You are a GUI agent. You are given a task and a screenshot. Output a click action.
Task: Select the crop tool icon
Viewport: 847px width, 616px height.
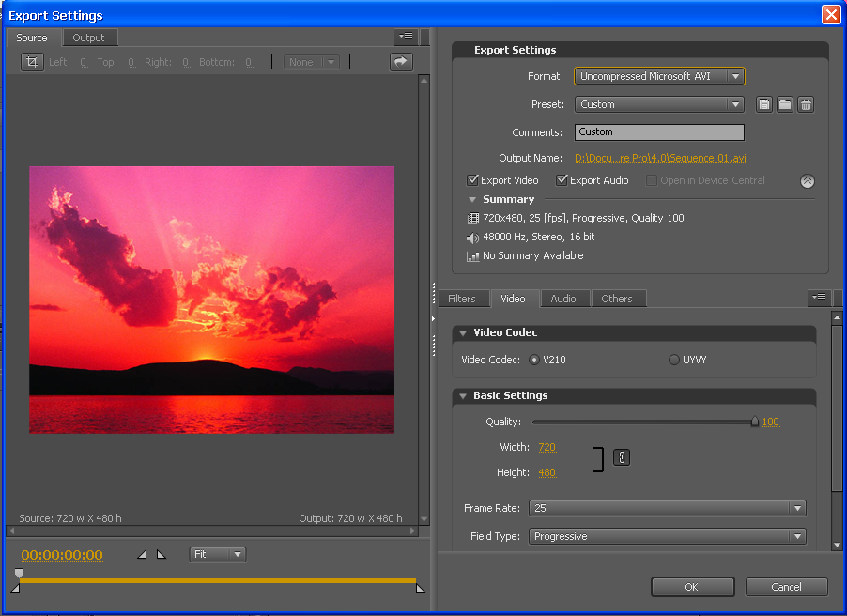[32, 62]
